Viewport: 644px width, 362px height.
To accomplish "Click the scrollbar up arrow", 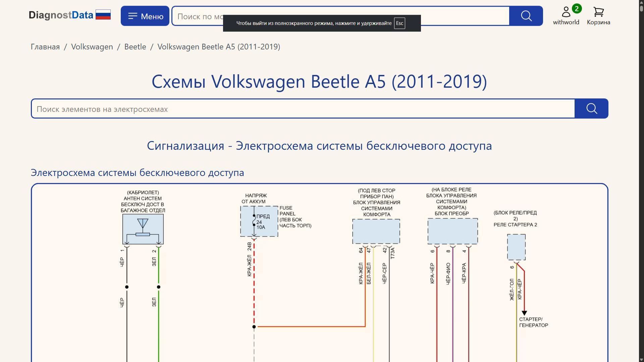I will point(641,3).
